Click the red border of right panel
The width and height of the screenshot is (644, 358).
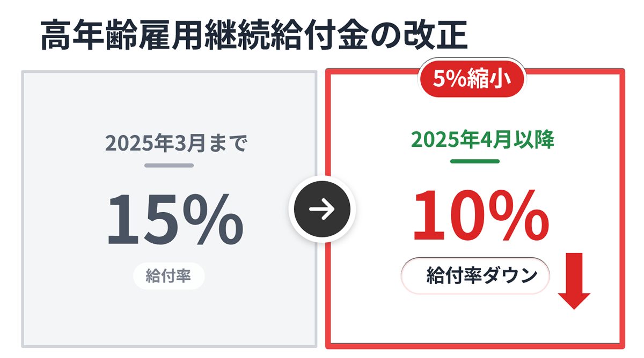pos(328,214)
